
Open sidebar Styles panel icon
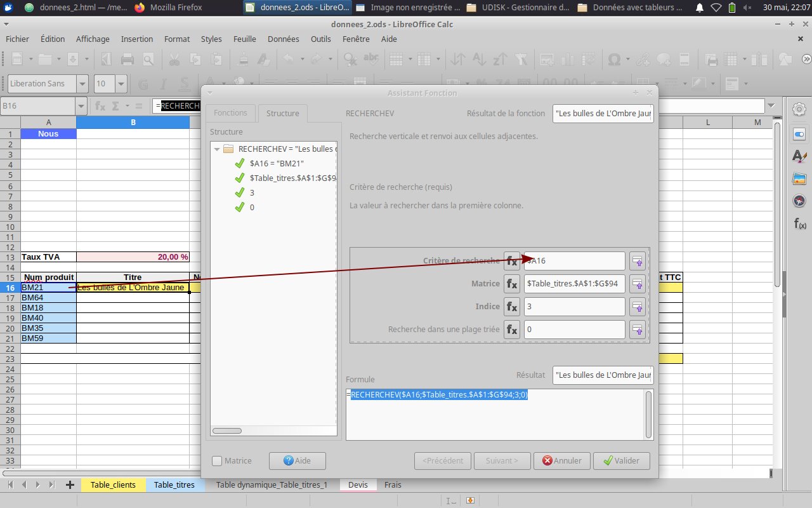(x=799, y=157)
